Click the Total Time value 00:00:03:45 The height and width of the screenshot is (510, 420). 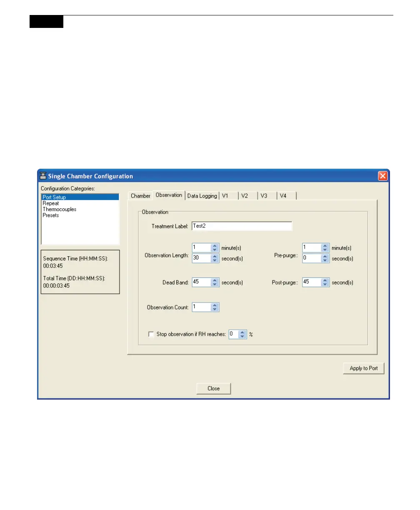56,285
